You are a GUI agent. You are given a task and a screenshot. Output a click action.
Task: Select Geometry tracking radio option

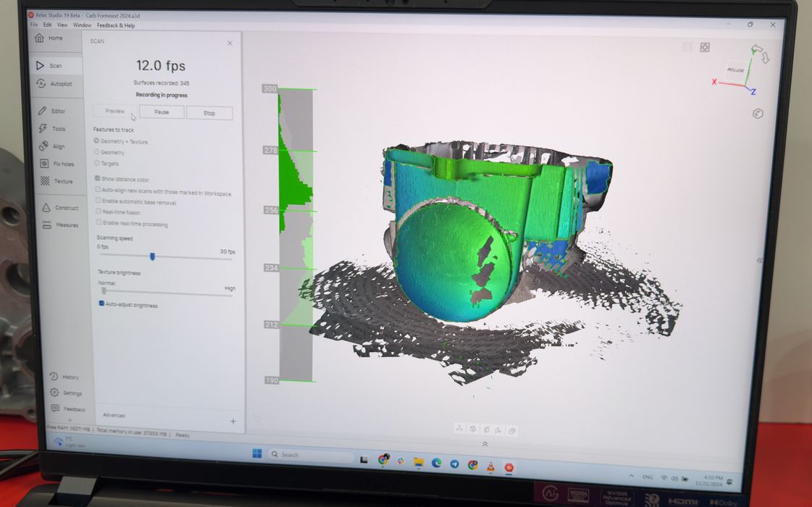click(x=97, y=153)
